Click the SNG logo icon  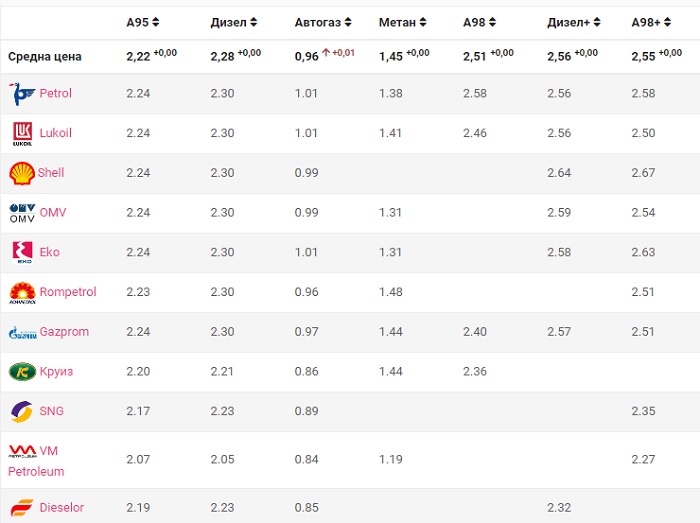tap(22, 411)
